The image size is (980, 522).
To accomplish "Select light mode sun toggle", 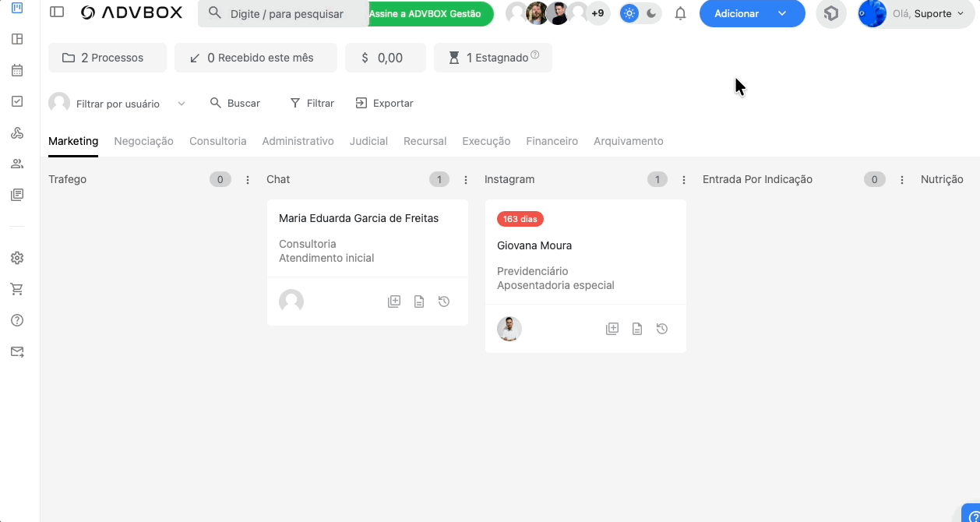I will click(629, 13).
